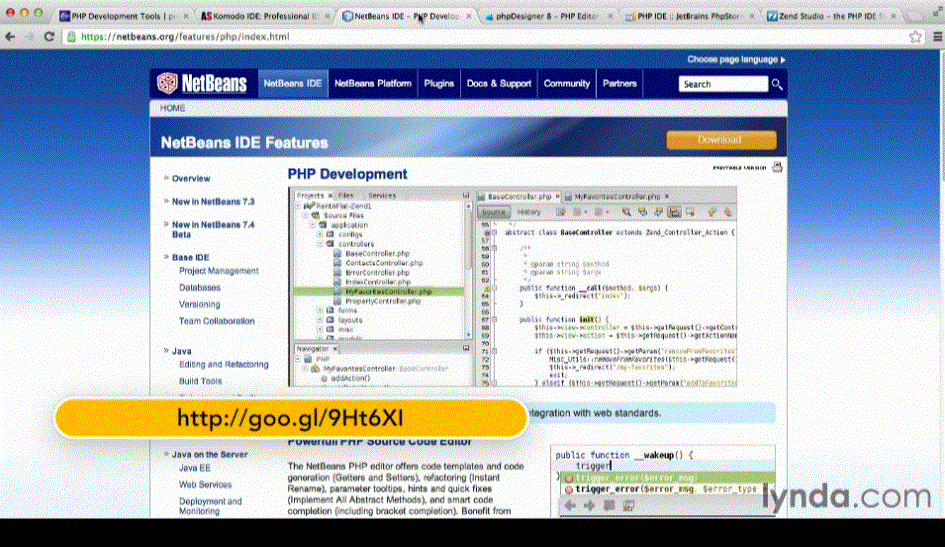
Task: Open Partners nav menu
Action: 620,84
